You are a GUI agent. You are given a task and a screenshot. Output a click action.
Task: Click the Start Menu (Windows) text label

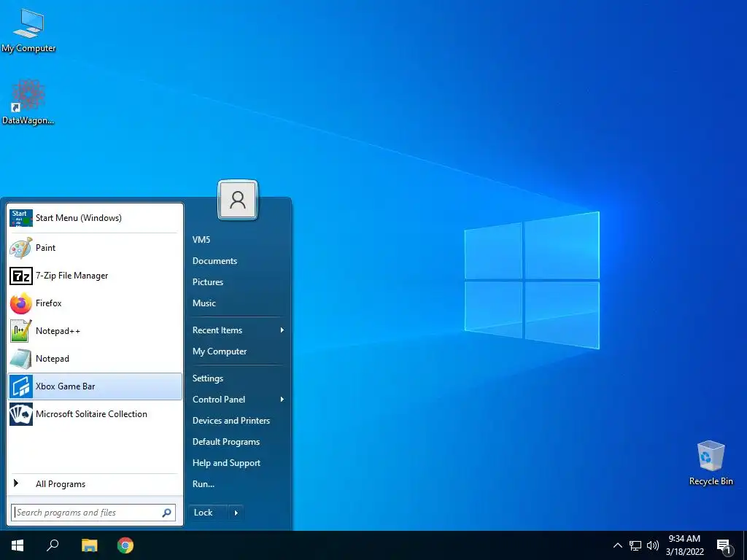(79, 218)
